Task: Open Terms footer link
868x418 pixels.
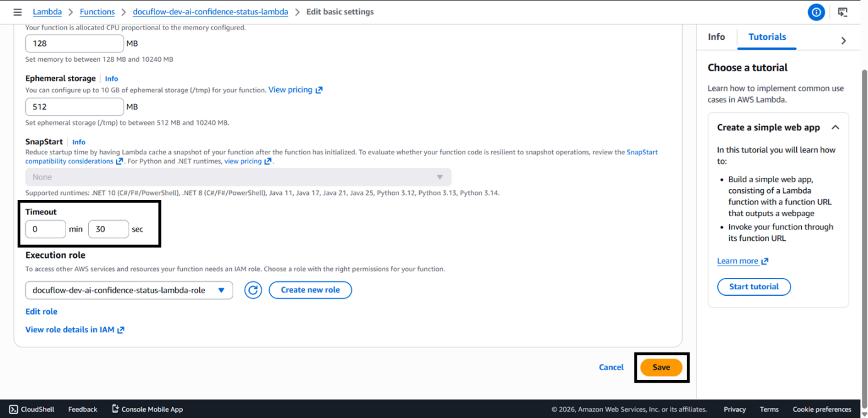Action: click(x=769, y=409)
